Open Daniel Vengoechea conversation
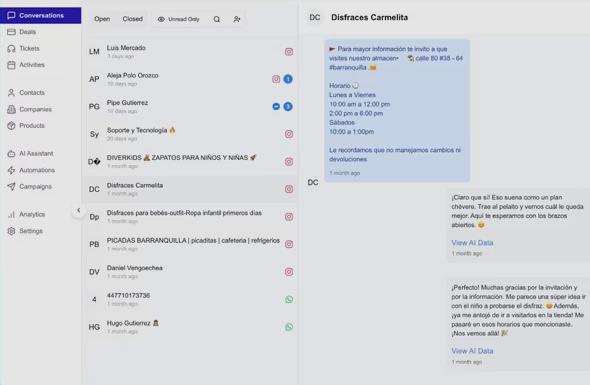The image size is (590, 385). coord(190,272)
